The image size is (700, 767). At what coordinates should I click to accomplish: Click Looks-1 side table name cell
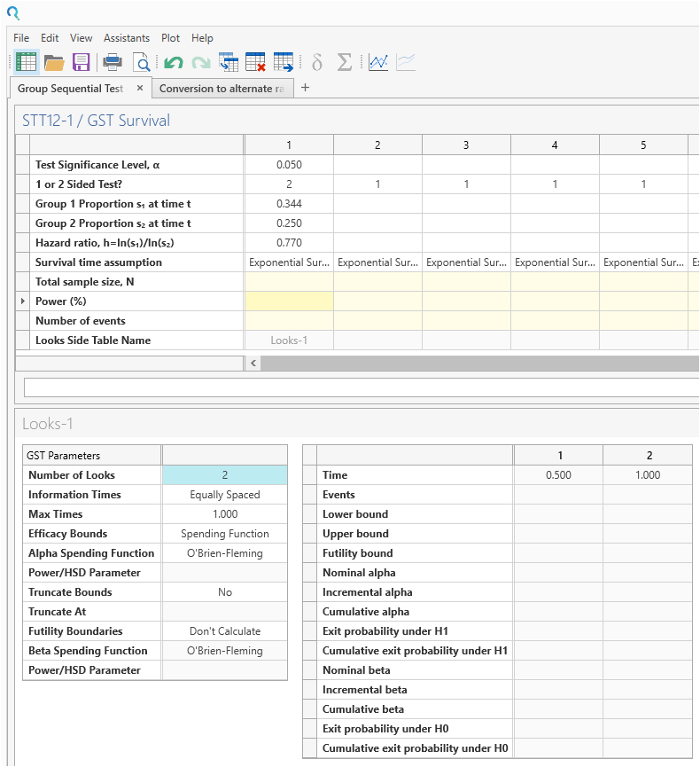click(x=289, y=340)
